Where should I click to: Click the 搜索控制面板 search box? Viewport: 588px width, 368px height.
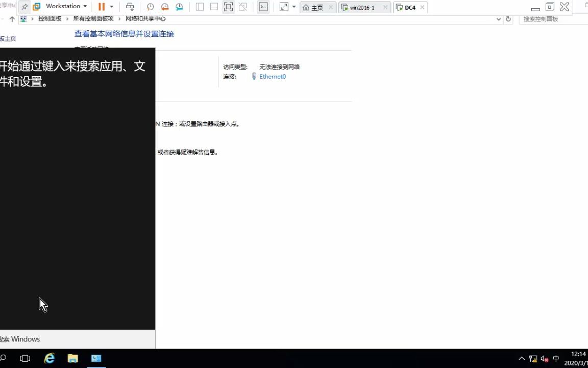[553, 19]
